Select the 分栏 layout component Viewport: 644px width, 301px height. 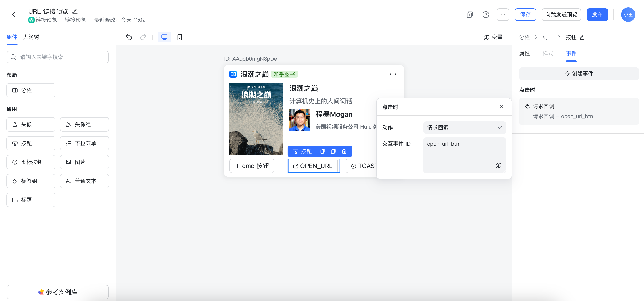click(x=31, y=90)
